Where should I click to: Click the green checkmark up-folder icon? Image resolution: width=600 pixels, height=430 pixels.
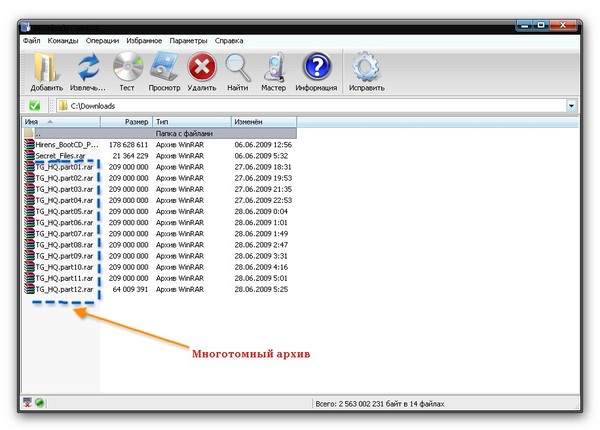[x=34, y=106]
